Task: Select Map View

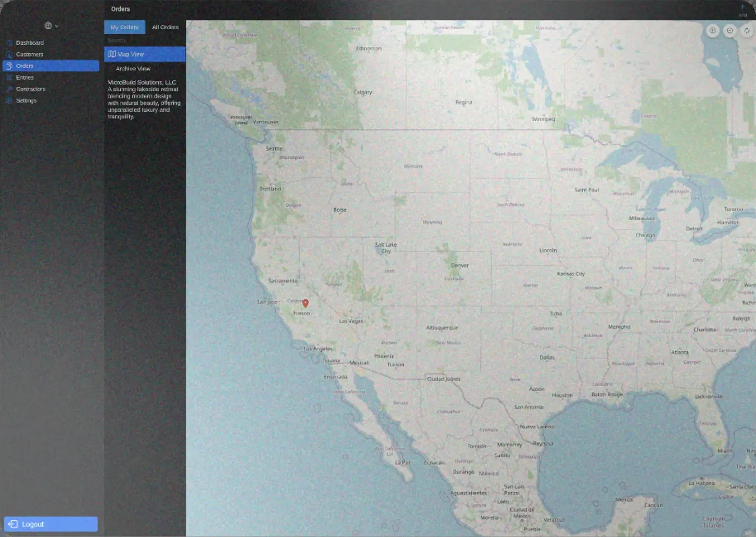Action: (x=145, y=54)
